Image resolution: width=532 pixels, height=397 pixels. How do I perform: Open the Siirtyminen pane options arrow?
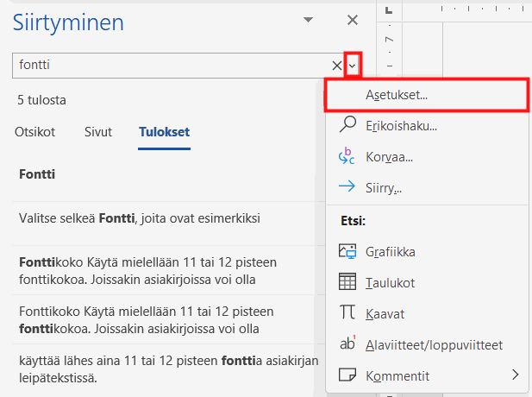tap(308, 20)
